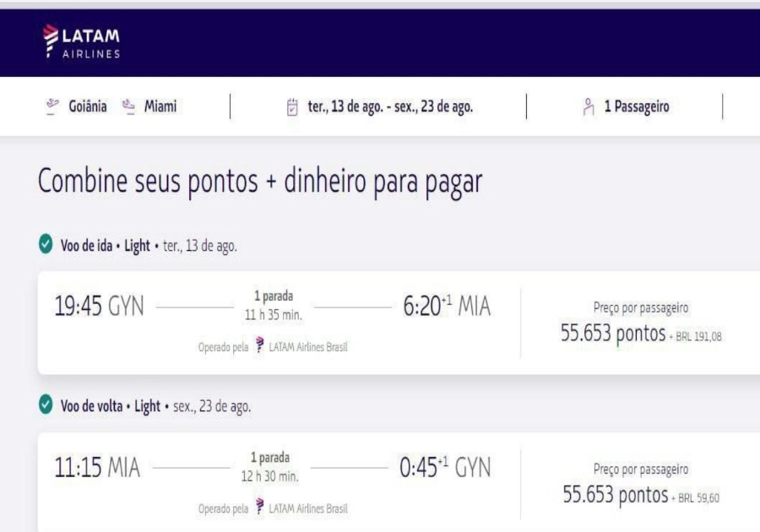Click the calendar icon in search bar
The height and width of the screenshot is (532, 760).
point(292,107)
